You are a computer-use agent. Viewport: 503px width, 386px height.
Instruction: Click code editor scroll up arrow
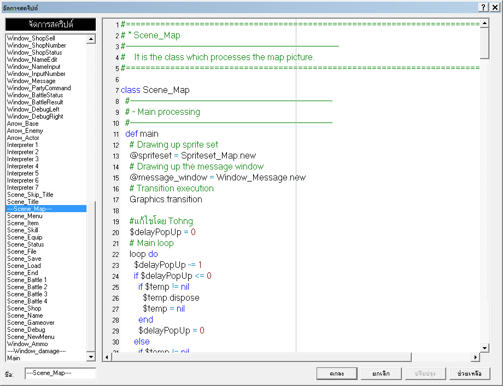click(x=484, y=23)
